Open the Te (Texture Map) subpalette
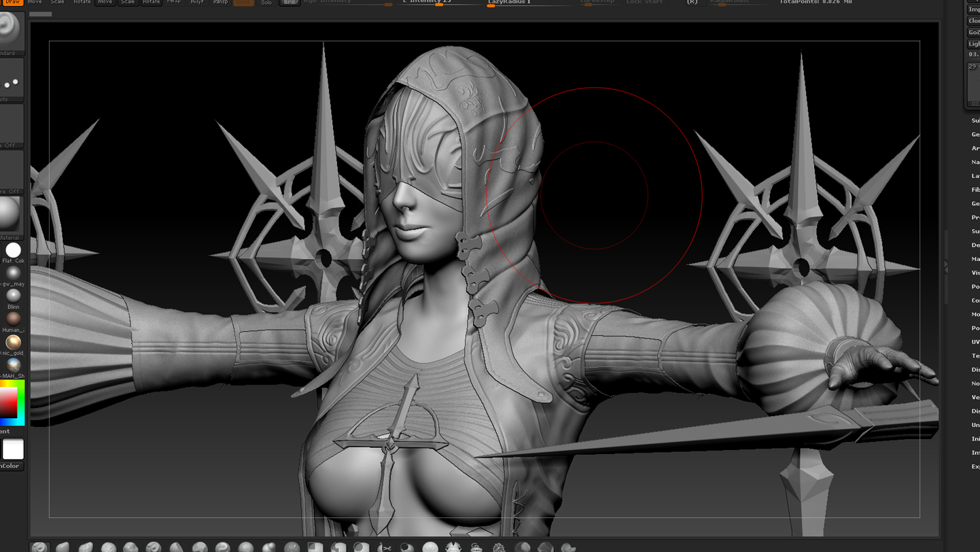This screenshot has height=552, width=980. [x=975, y=356]
